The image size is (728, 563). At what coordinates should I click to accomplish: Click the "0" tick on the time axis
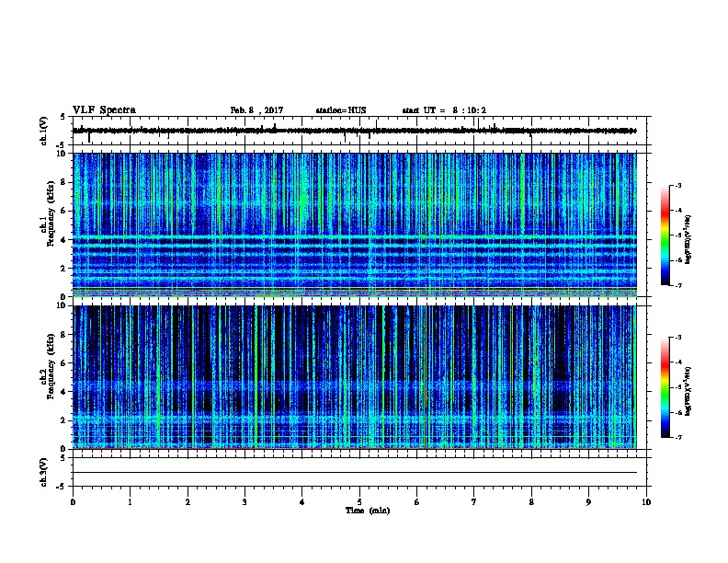tap(73, 502)
